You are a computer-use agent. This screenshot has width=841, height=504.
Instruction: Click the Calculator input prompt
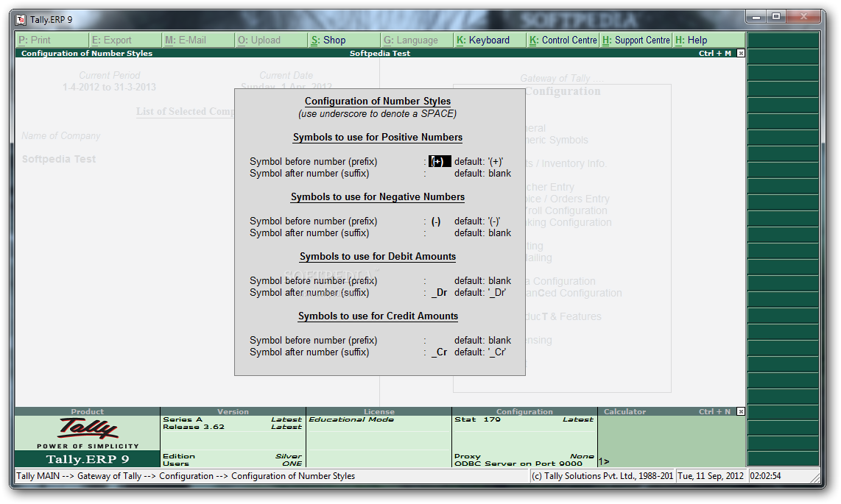[604, 461]
